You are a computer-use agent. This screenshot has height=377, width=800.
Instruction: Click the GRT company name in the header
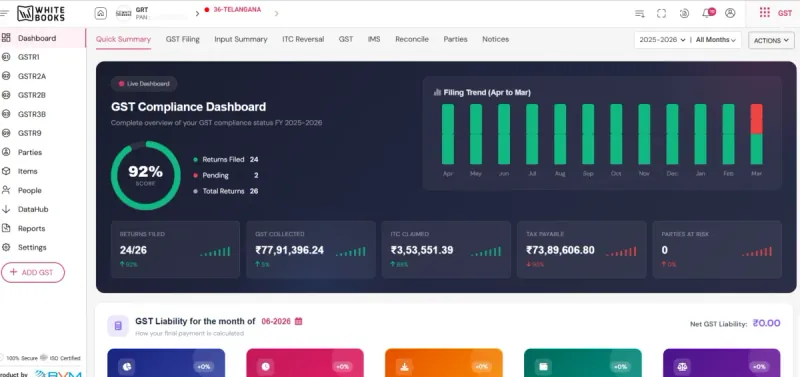[x=142, y=10]
